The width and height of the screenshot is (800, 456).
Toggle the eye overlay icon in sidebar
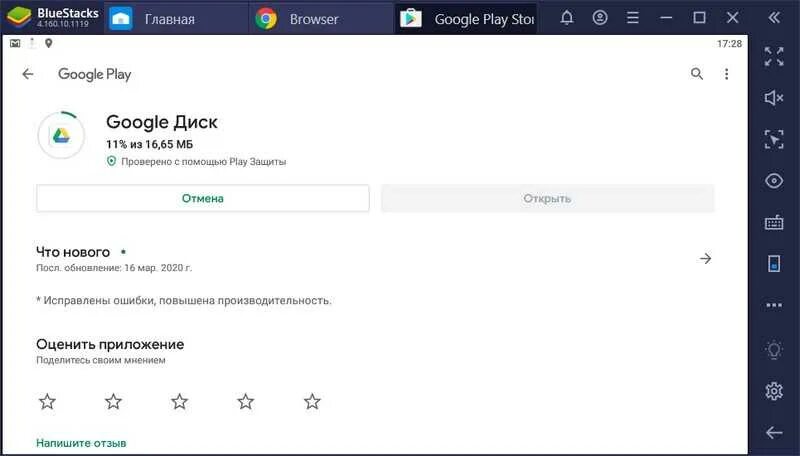point(774,181)
